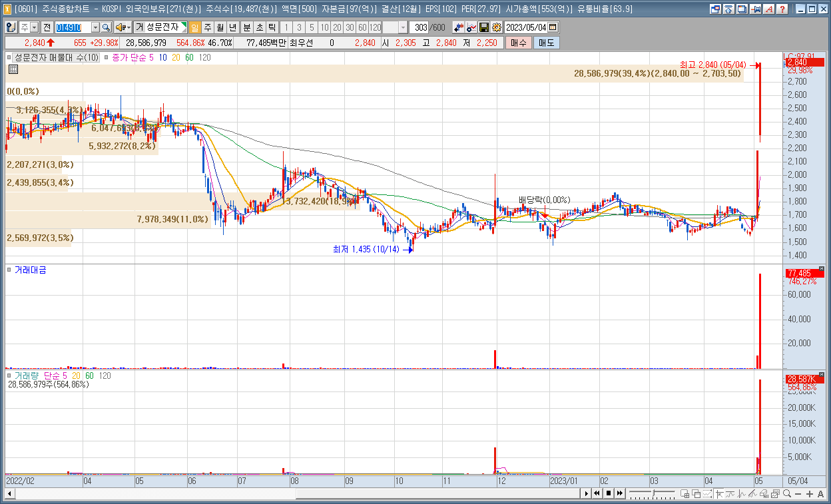
Task: Click the stock code input field 014910
Action: [74, 27]
